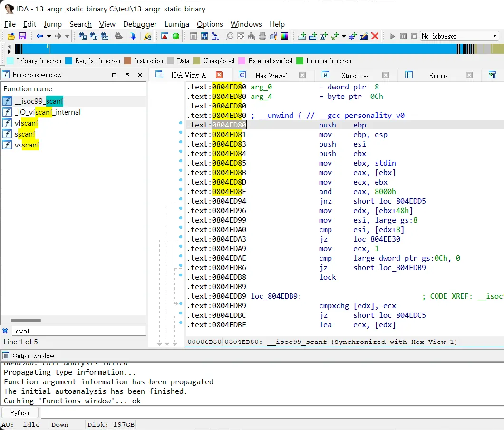This screenshot has height=430, width=504.
Task: Click the pause process button
Action: tap(403, 36)
